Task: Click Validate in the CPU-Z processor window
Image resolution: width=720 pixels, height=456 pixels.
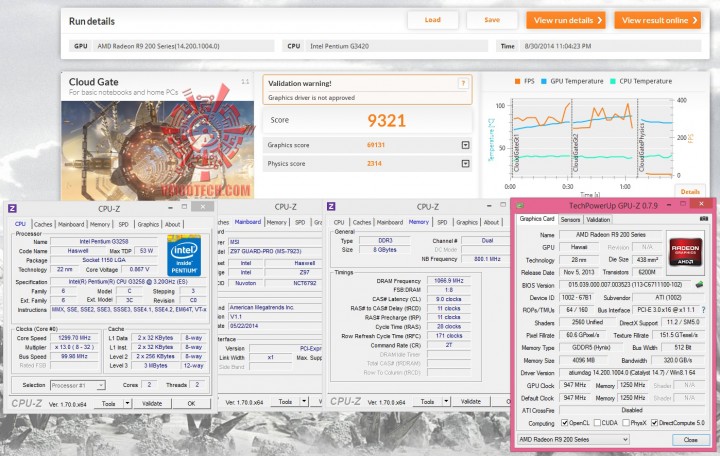Action: pyautogui.click(x=152, y=404)
